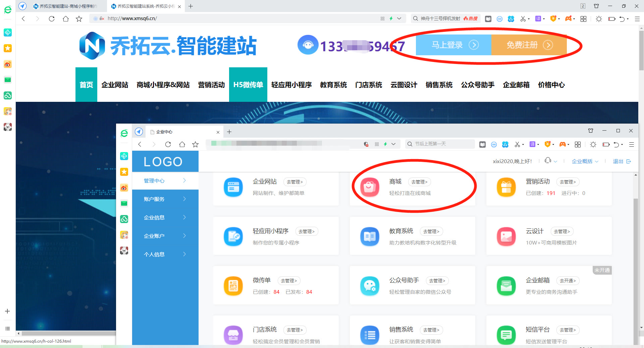
Task: Open 企业网站 navigation item
Action: 115,85
